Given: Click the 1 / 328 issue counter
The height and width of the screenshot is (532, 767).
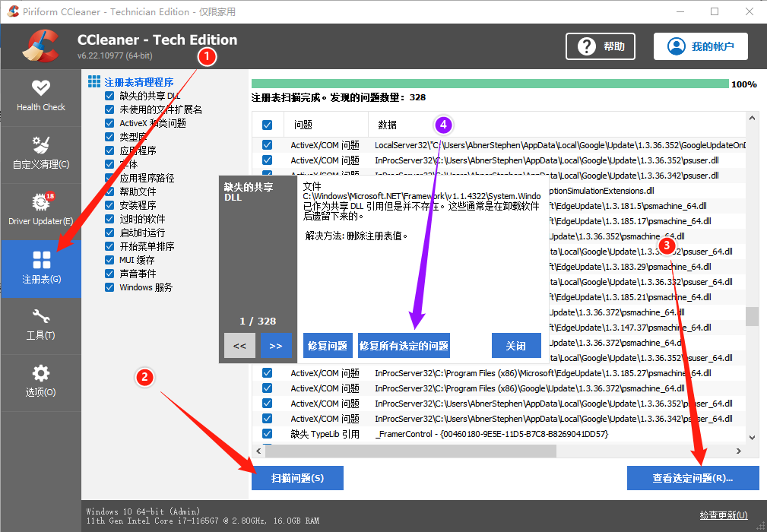Looking at the screenshot, I should (x=258, y=321).
